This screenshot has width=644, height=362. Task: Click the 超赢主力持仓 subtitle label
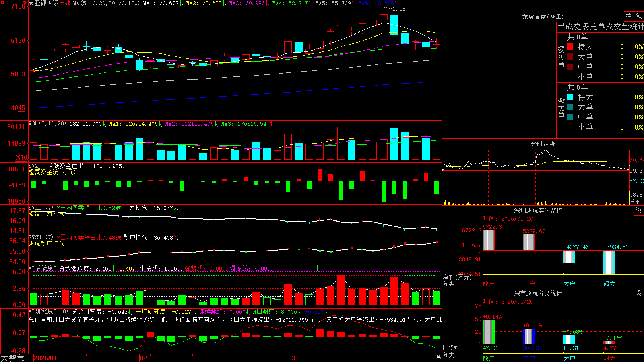46,214
